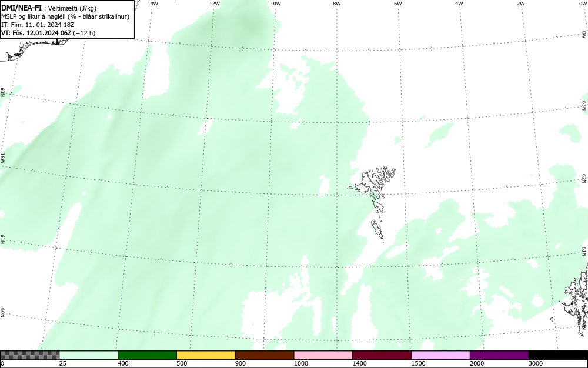Click the 'MSLP og líkur á hagléli' line
This screenshot has height=368, width=588.
click(x=65, y=16)
